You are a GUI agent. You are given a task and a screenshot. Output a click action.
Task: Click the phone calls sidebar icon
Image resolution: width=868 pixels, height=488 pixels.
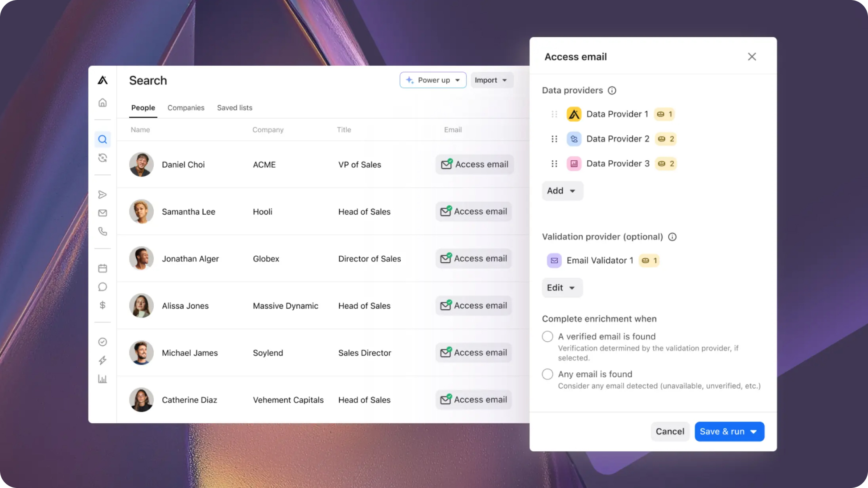(x=102, y=231)
